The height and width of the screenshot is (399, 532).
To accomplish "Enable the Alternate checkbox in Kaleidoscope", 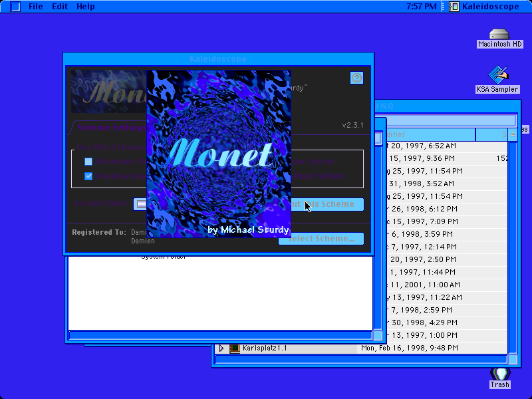I will pos(88,162).
